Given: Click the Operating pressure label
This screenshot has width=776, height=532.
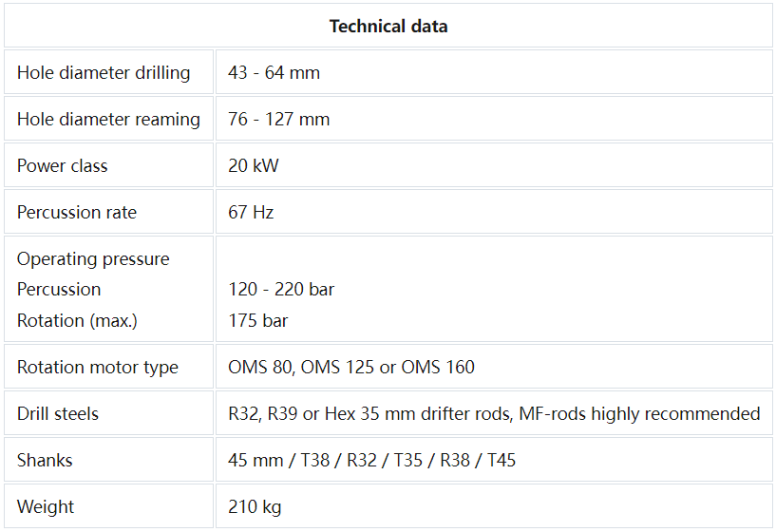Looking at the screenshot, I should [x=93, y=259].
